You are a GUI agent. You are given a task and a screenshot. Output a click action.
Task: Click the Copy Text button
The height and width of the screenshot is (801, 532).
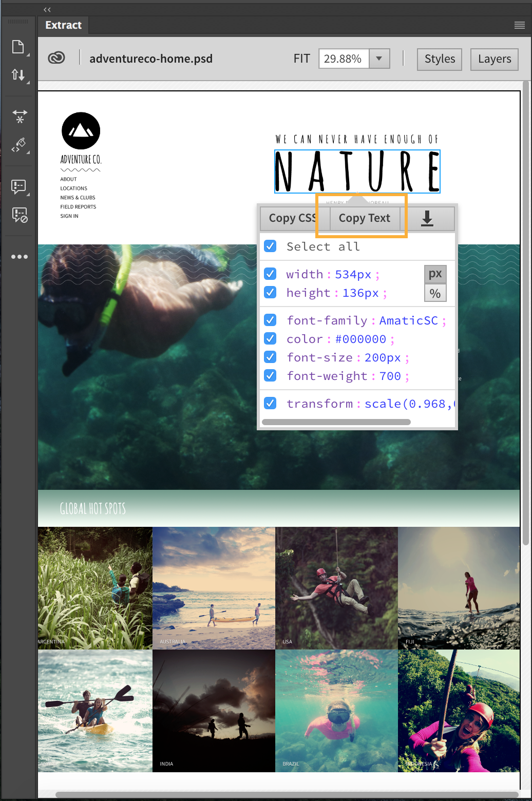tap(364, 218)
